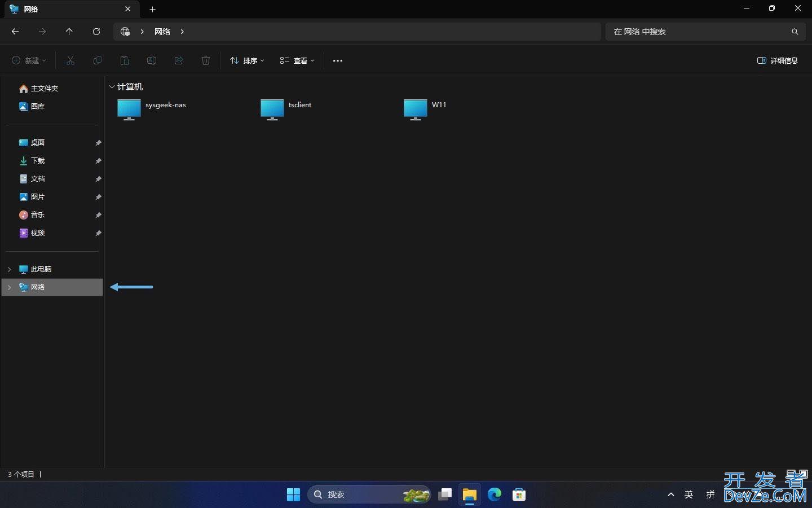Click the Copy icon in toolbar
The image size is (812, 508).
98,60
